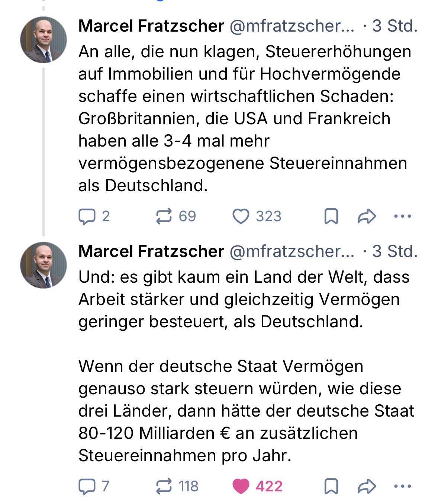Tap the '3 Std.' timestamp on second tweet
Viewport: 435px width, 504px height.
(394, 251)
